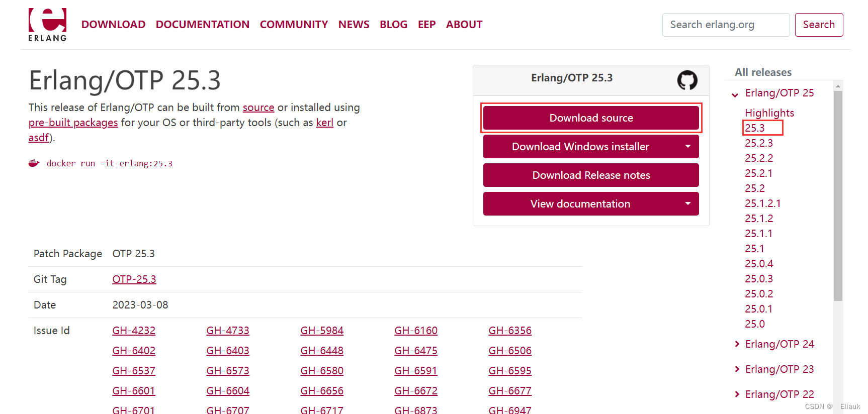Open issue GH-4733
The height and width of the screenshot is (414, 868).
(228, 331)
